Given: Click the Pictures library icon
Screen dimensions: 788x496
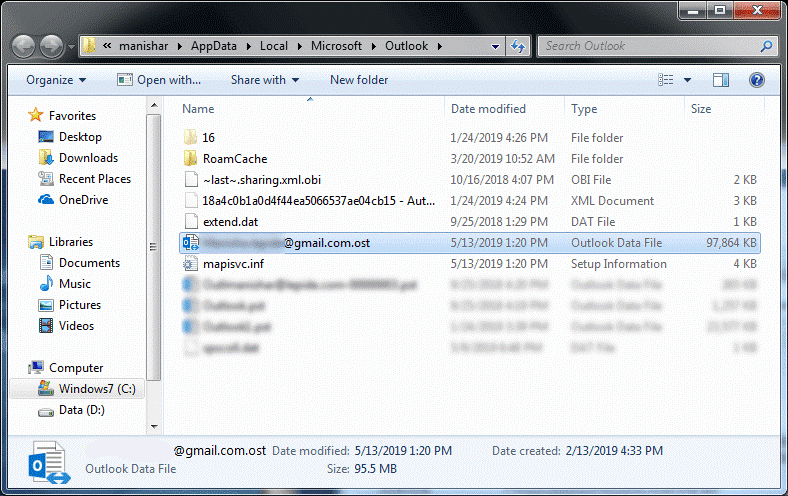Looking at the screenshot, I should coord(46,305).
